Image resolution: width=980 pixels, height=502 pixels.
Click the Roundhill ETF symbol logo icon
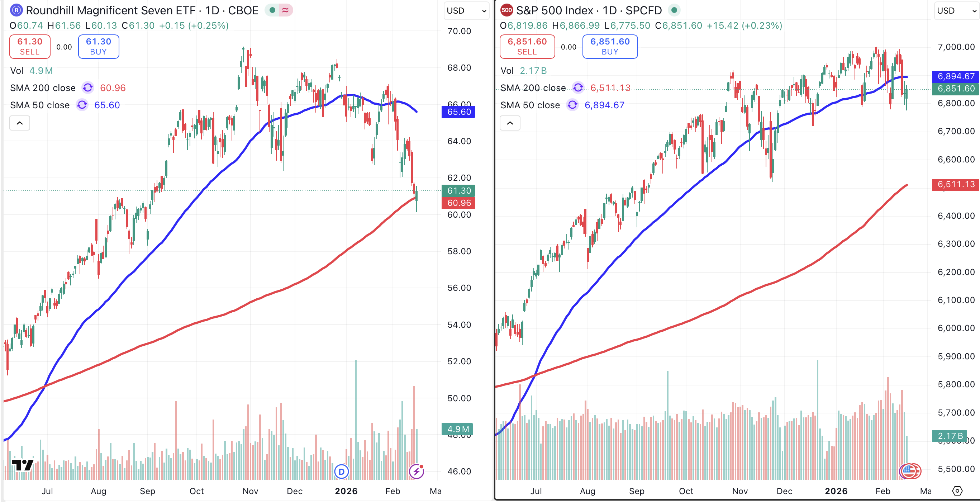(16, 10)
